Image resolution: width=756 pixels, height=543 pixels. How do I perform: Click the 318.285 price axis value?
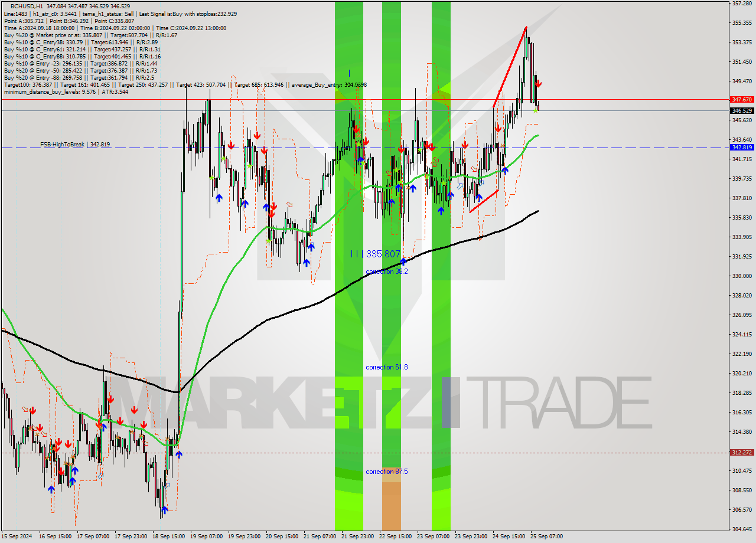click(742, 392)
